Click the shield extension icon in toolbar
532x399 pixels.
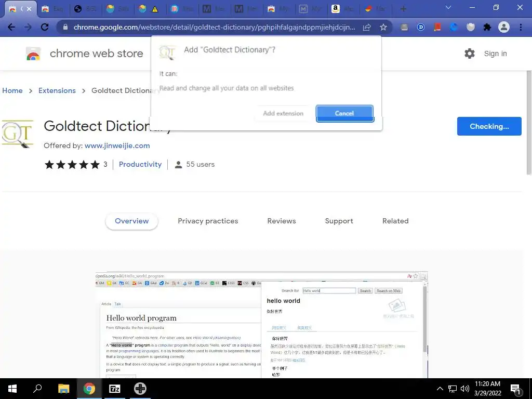(471, 27)
